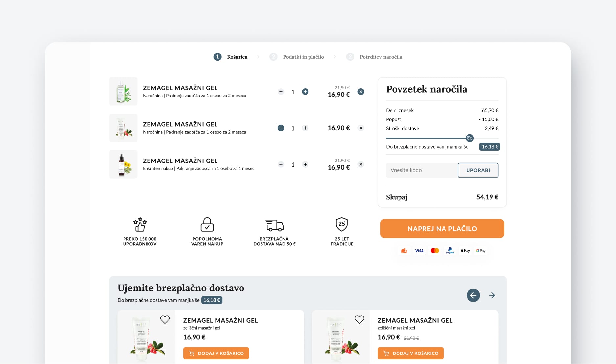Screen dimensions: 616x364
Task: Focus the Vnesite kodo input field
Action: click(x=422, y=170)
